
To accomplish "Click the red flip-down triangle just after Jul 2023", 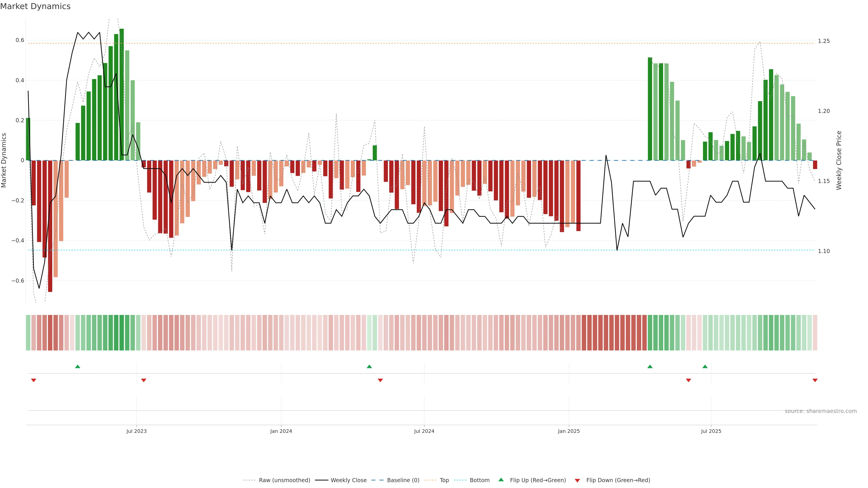I will [x=144, y=380].
